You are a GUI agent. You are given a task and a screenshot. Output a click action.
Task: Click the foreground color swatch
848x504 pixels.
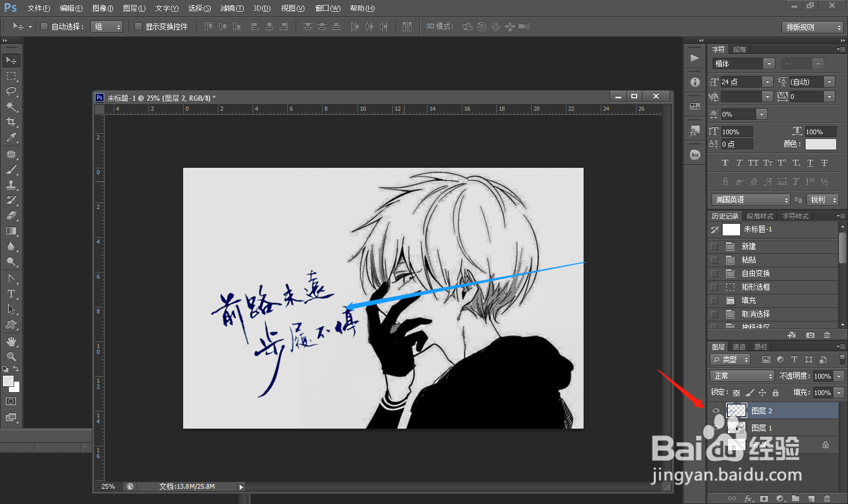pyautogui.click(x=8, y=381)
